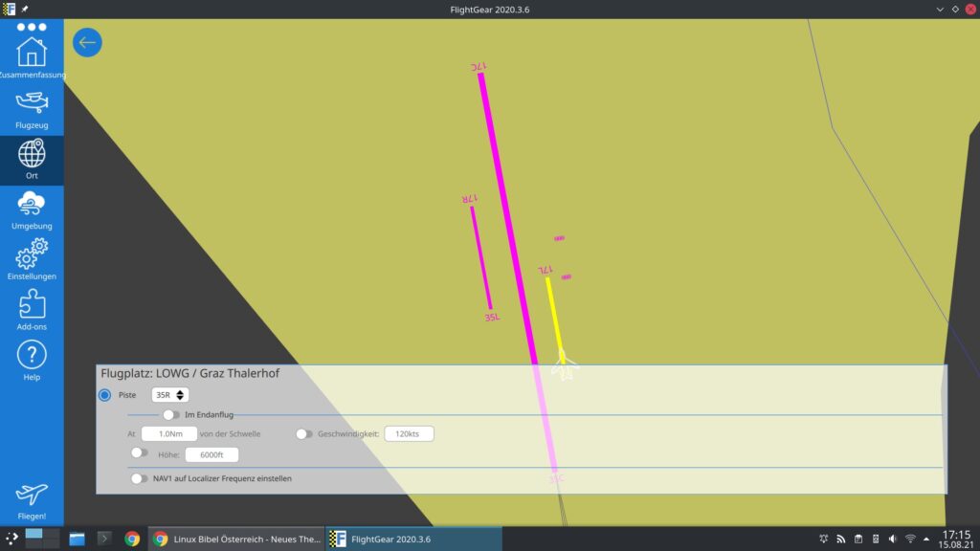Open the Help question mark page

(32, 361)
